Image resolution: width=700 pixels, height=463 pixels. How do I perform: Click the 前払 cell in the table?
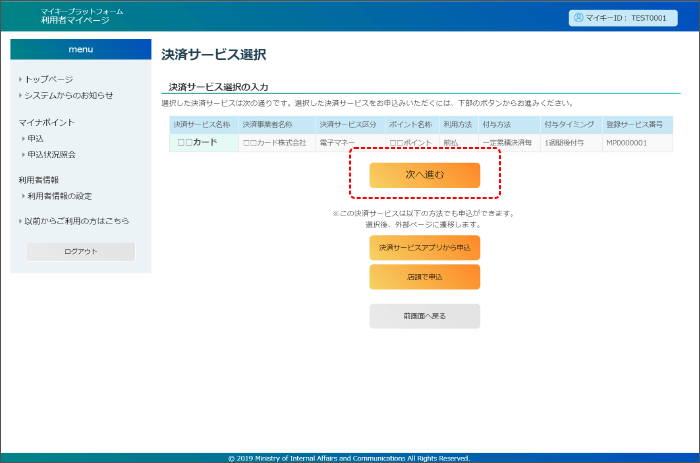tap(459, 143)
